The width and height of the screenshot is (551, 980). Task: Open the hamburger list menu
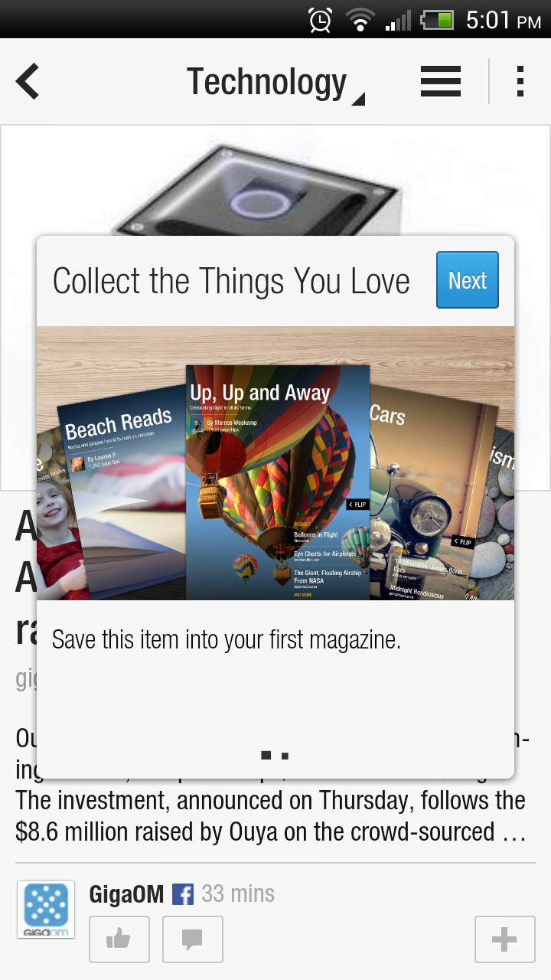[x=441, y=81]
